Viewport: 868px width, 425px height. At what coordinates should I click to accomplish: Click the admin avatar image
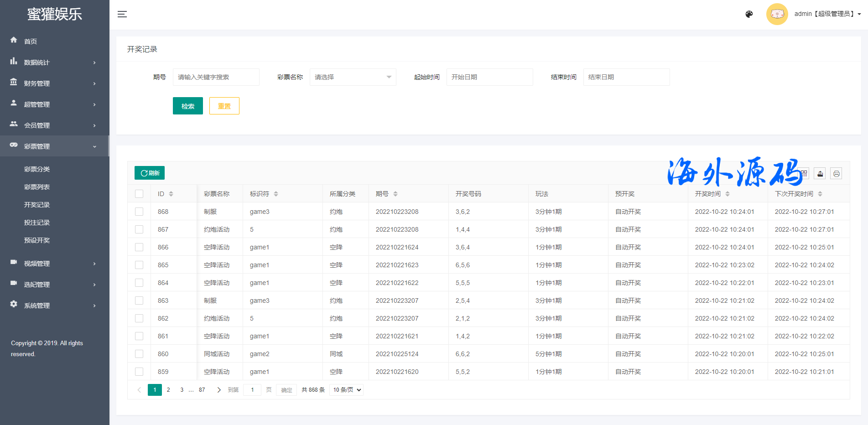[x=777, y=14]
